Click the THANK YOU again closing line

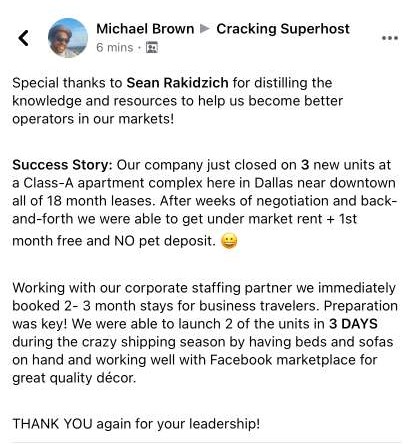pyautogui.click(x=136, y=424)
